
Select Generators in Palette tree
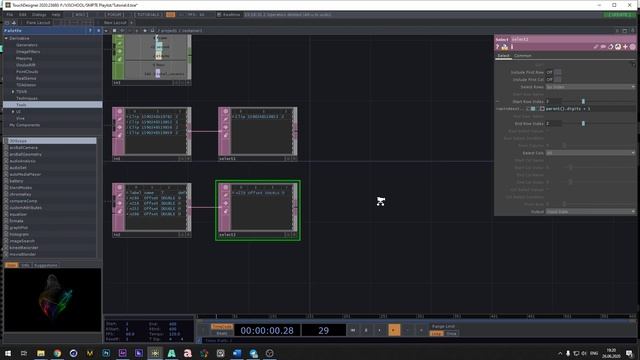tap(27, 45)
